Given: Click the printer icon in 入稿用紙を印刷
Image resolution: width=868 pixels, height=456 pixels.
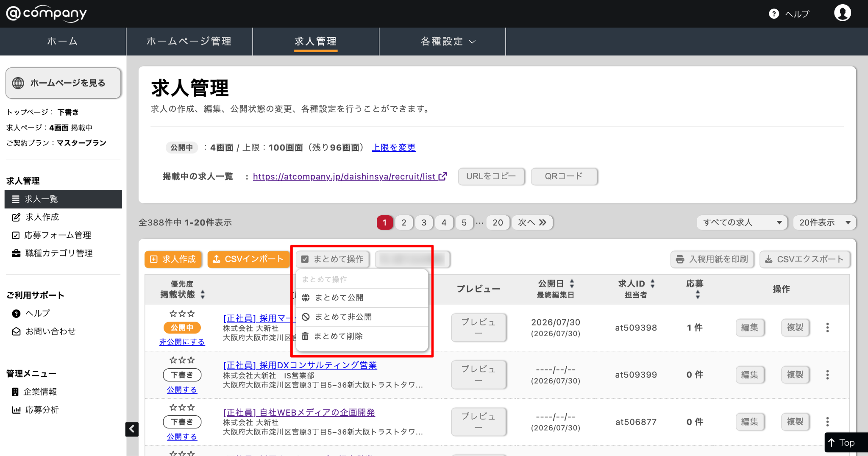Looking at the screenshot, I should 680,259.
